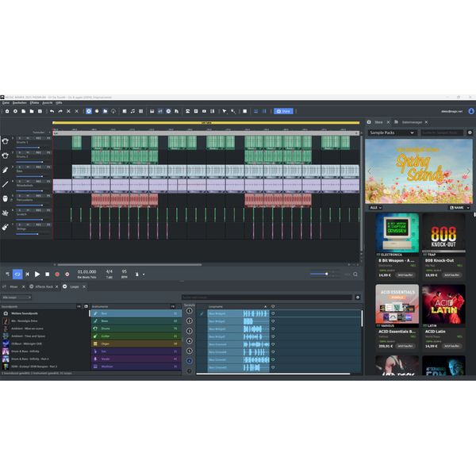Image resolution: width=476 pixels, height=476 pixels.
Task: Sort loops using the Loopname column arrow
Action: [265, 306]
